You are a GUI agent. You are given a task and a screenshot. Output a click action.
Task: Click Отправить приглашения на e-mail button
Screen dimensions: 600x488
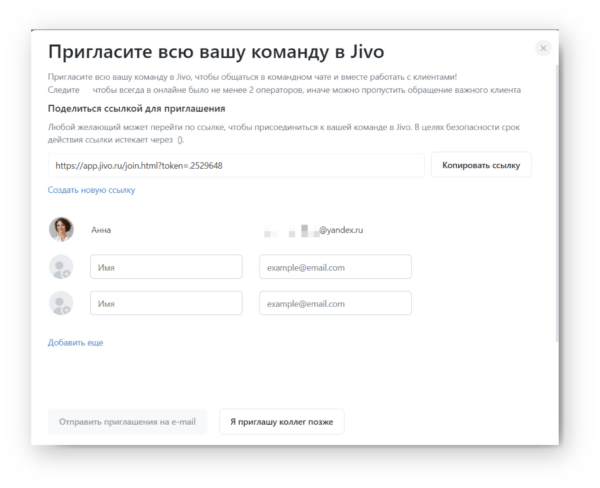pos(127,422)
